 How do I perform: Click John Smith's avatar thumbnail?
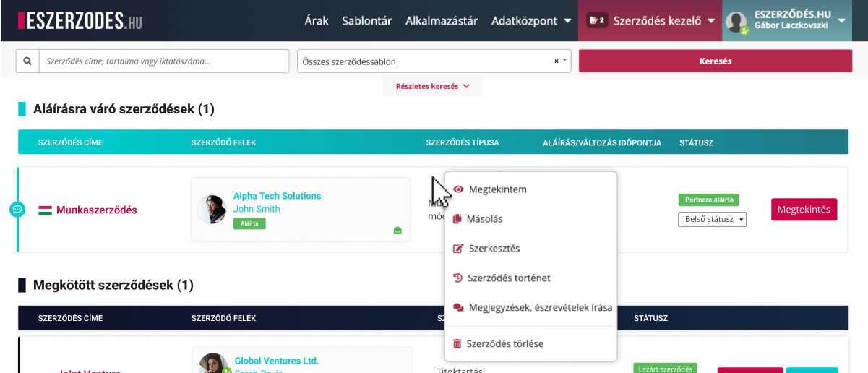pyautogui.click(x=211, y=210)
